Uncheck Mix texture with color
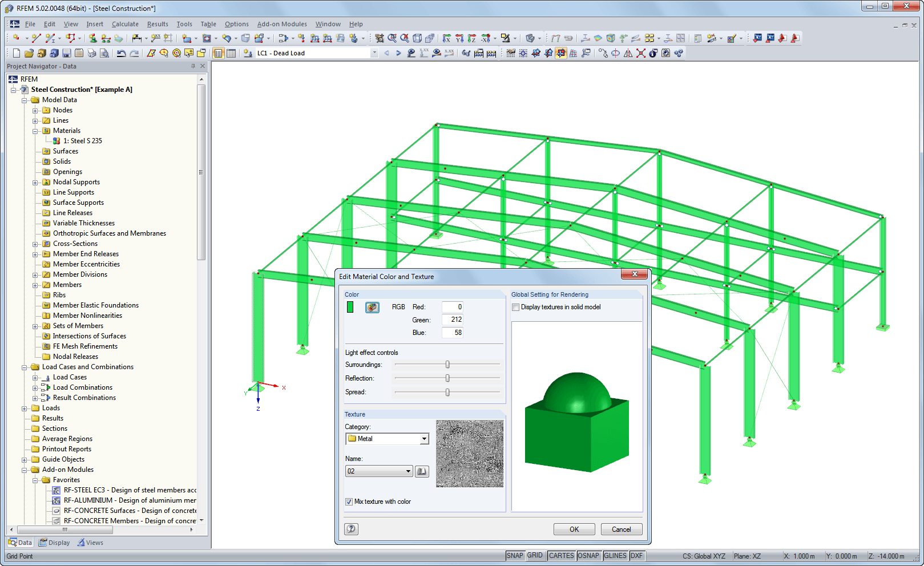 (x=349, y=502)
